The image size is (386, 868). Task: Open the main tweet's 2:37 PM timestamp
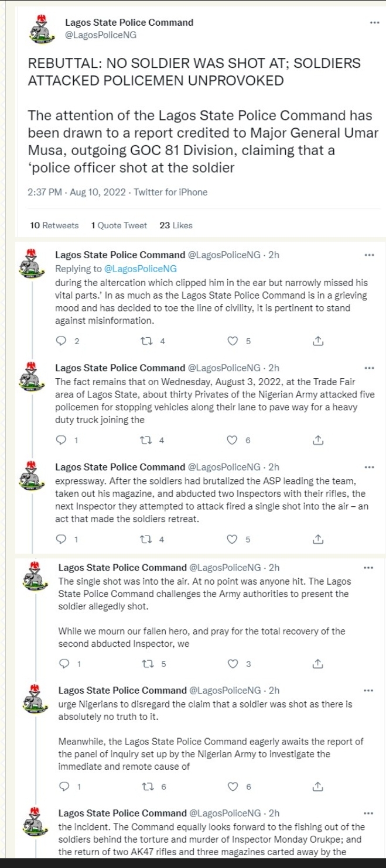tap(47, 192)
